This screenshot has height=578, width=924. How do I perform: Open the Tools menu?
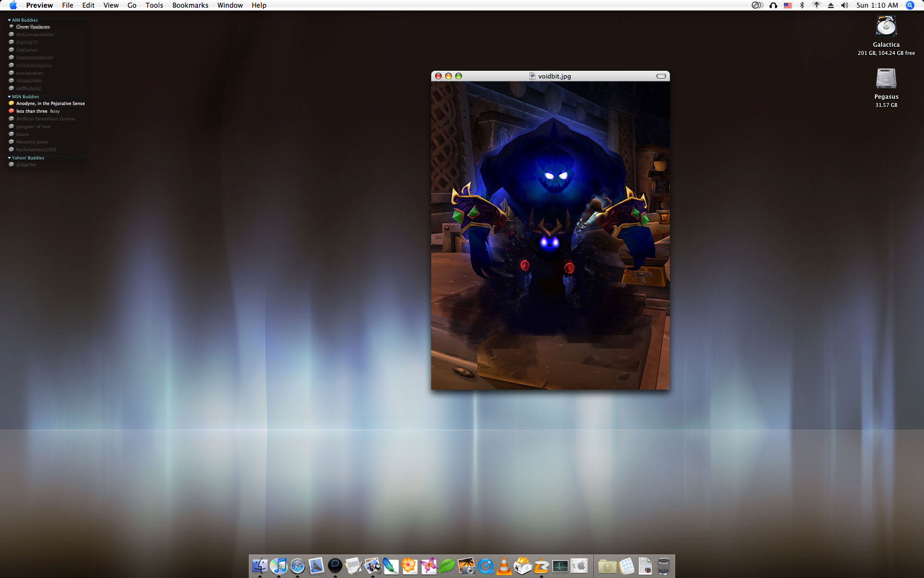point(154,5)
